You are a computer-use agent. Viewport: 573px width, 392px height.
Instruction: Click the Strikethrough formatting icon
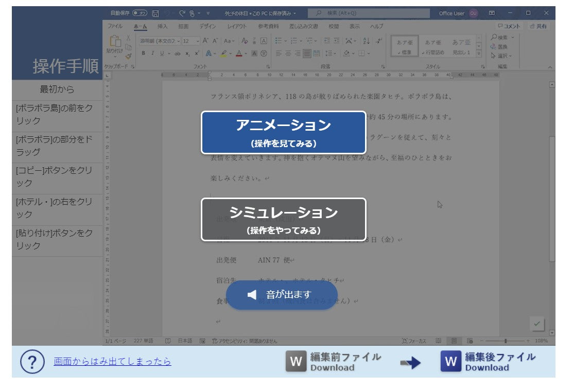178,53
